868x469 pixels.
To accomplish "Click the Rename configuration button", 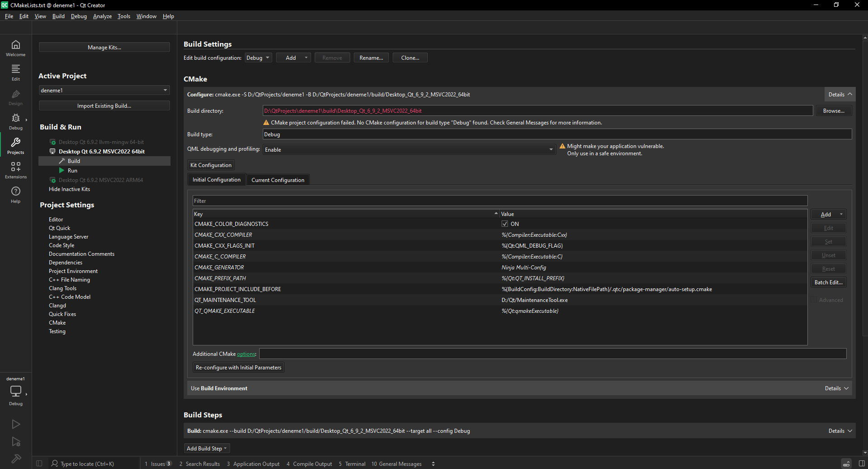I will tap(371, 58).
